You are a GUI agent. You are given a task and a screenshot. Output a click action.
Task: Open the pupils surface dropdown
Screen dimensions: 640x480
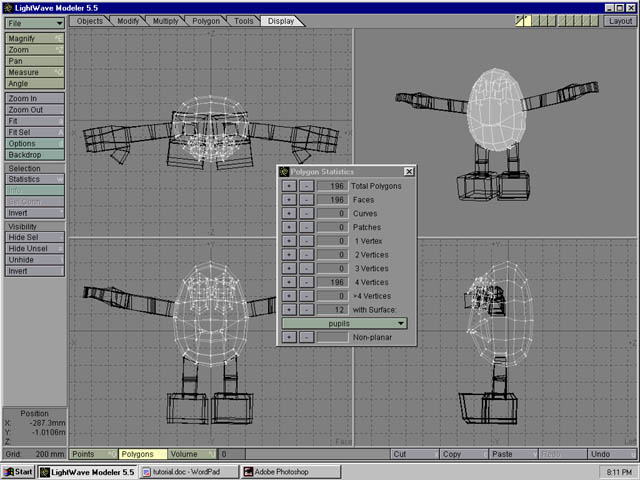pyautogui.click(x=344, y=324)
